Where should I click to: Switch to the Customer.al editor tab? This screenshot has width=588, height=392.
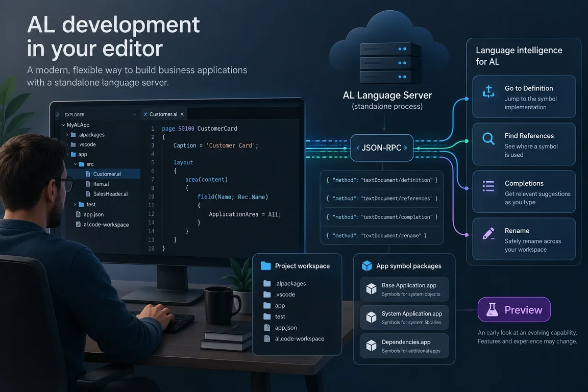click(x=163, y=114)
